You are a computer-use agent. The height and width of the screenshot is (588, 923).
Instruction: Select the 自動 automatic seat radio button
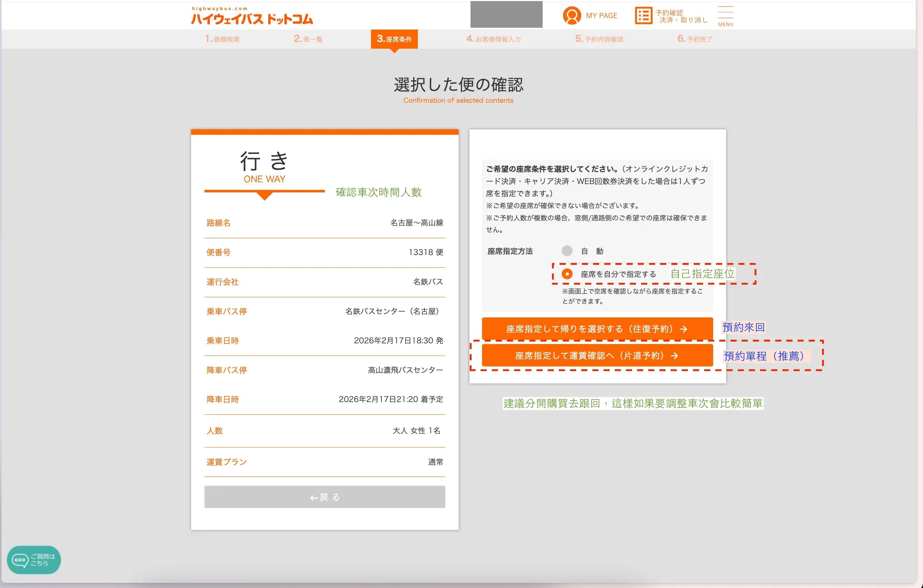point(567,251)
